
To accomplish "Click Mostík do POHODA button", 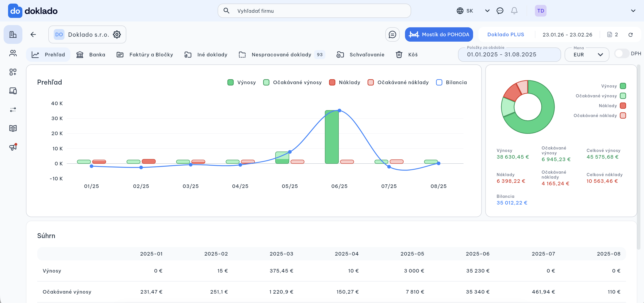I will coord(439,34).
